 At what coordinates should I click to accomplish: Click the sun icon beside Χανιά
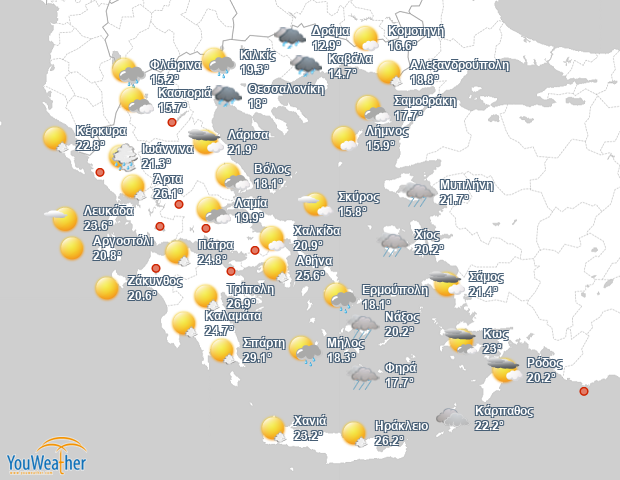point(272,429)
